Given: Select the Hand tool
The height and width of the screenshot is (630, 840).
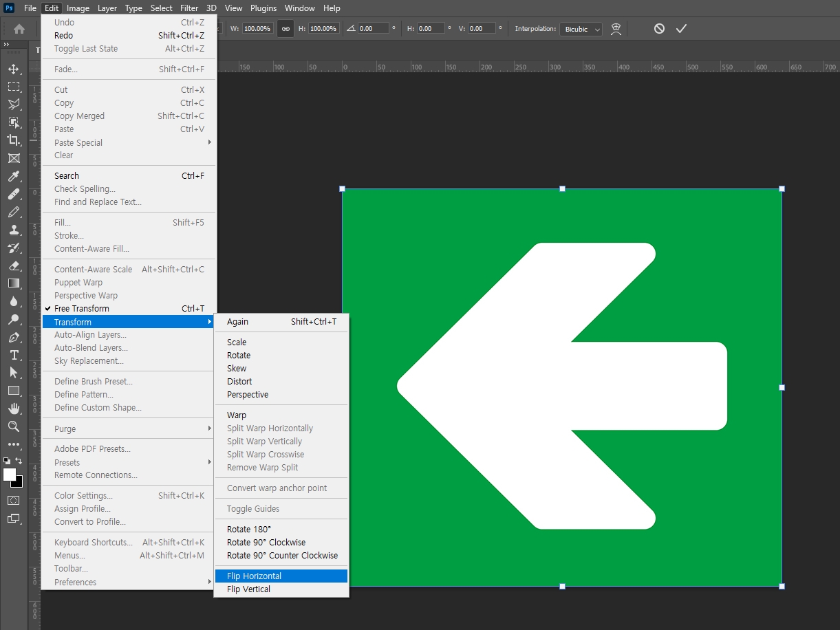Looking at the screenshot, I should (x=13, y=409).
